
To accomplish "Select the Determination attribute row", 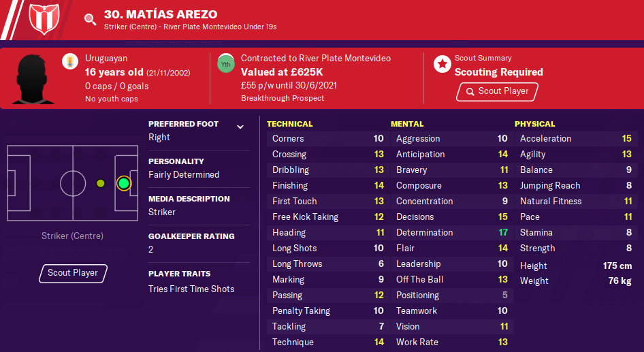I will click(x=452, y=232).
